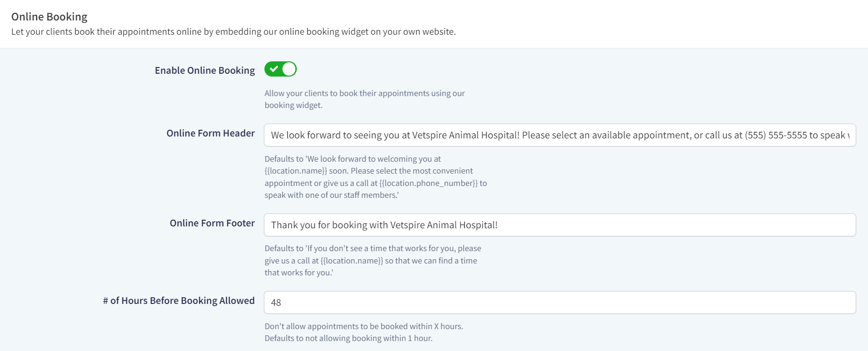Viewport: 868px width, 351px height.
Task: Select the Online Form Header label
Action: (210, 133)
